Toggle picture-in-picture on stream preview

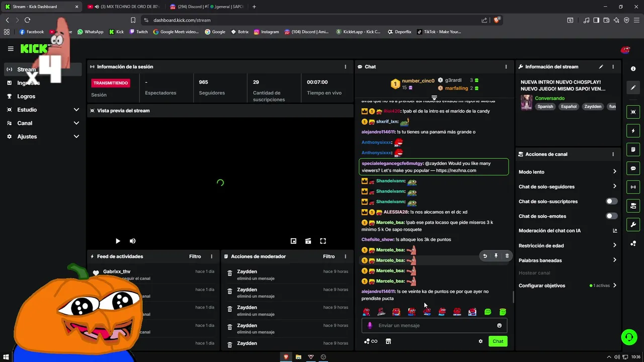(293, 241)
